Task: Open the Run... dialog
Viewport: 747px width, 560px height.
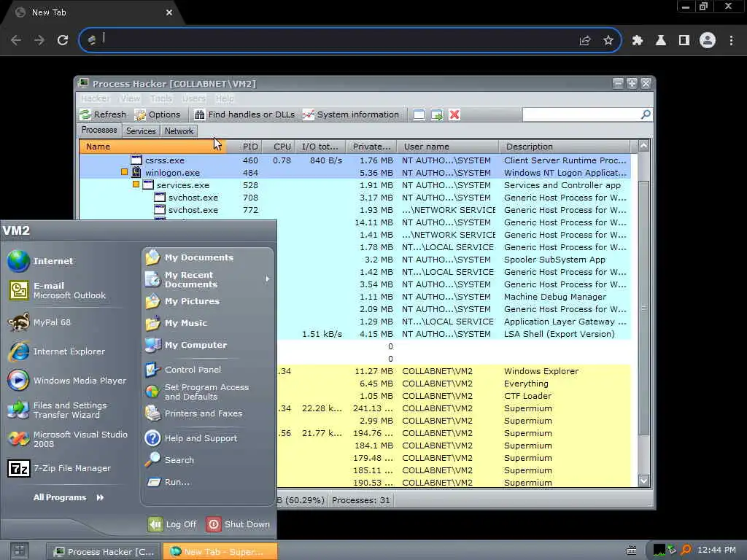Action: (169, 482)
